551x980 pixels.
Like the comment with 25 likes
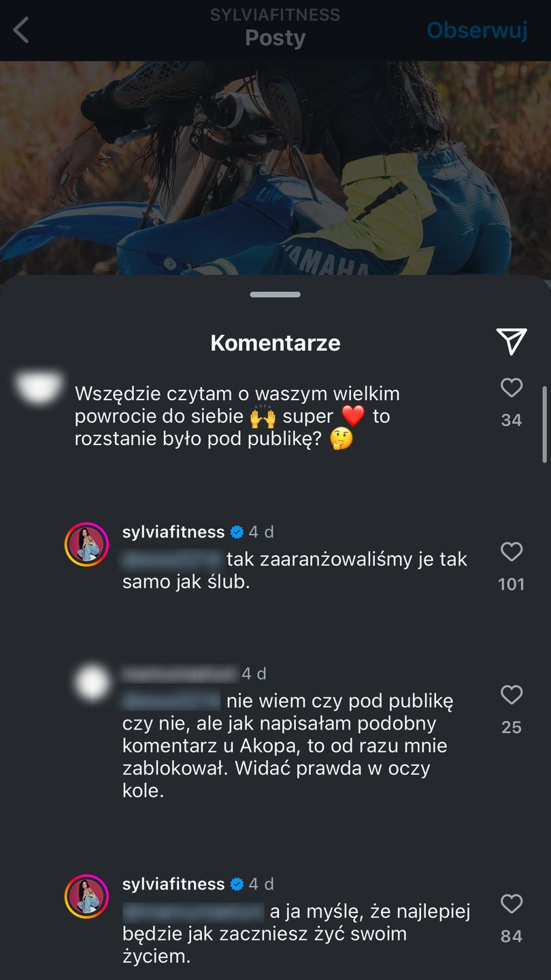[x=511, y=695]
